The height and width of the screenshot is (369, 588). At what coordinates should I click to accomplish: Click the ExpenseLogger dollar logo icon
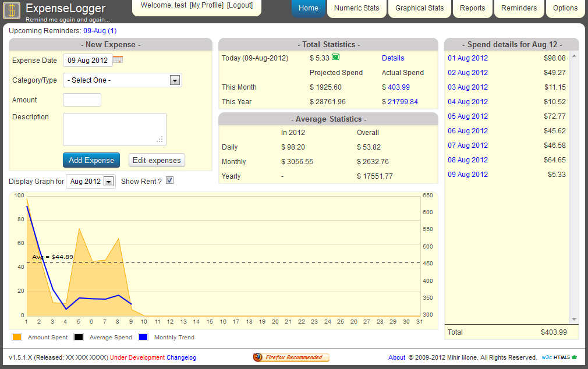tap(12, 11)
